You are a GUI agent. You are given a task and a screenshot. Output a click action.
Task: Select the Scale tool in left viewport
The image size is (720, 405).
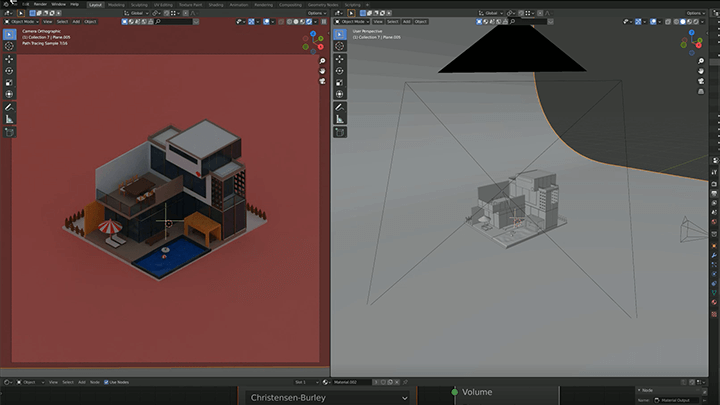point(9,83)
